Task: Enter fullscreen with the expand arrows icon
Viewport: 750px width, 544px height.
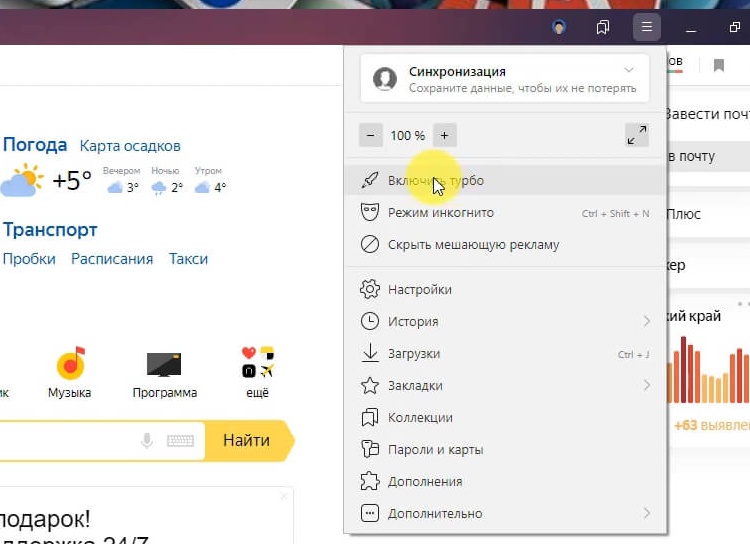Action: coord(637,135)
